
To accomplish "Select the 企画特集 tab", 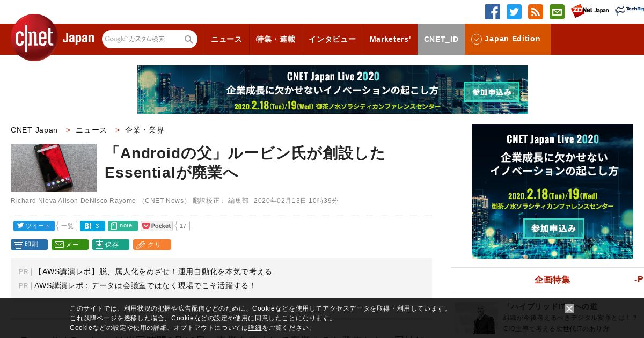I will click(x=552, y=280).
